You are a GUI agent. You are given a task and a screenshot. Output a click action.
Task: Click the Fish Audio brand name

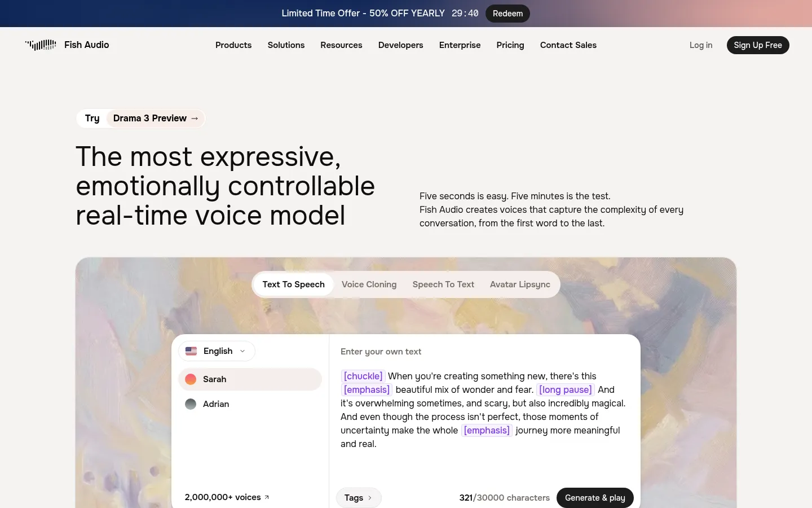click(87, 45)
